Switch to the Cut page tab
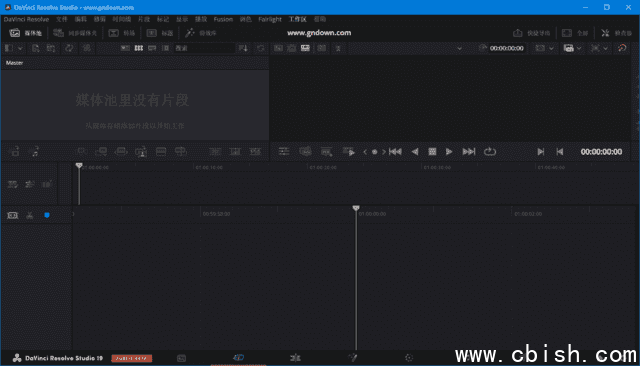Screen dimensions: 640x366 pos(238,358)
